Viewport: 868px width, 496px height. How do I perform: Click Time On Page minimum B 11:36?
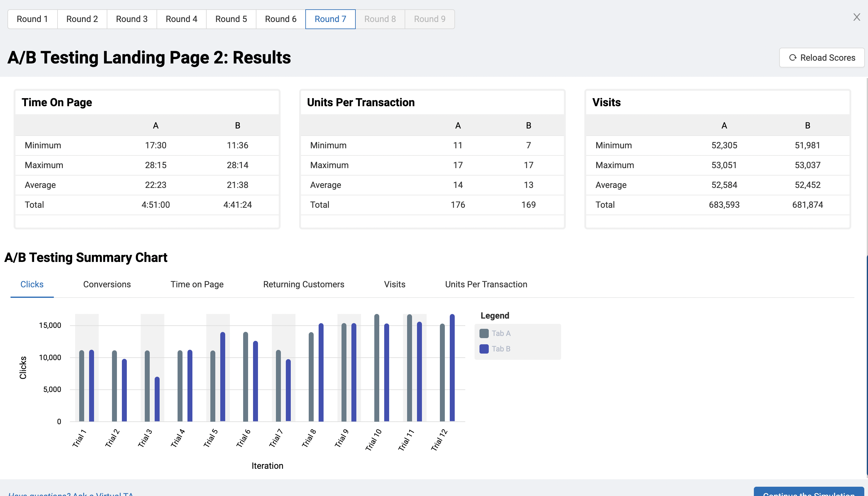pos(238,146)
